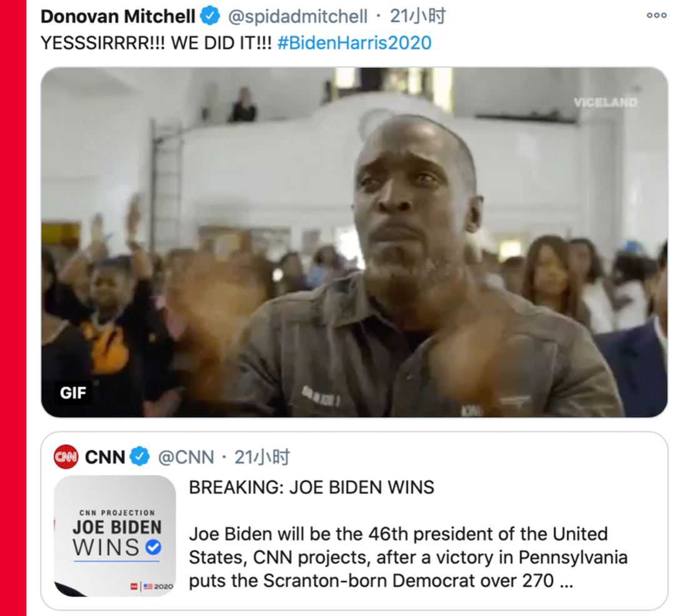This screenshot has width=675, height=616.
Task: Click the 2020 election flag logo in thumbnail
Action: click(152, 586)
